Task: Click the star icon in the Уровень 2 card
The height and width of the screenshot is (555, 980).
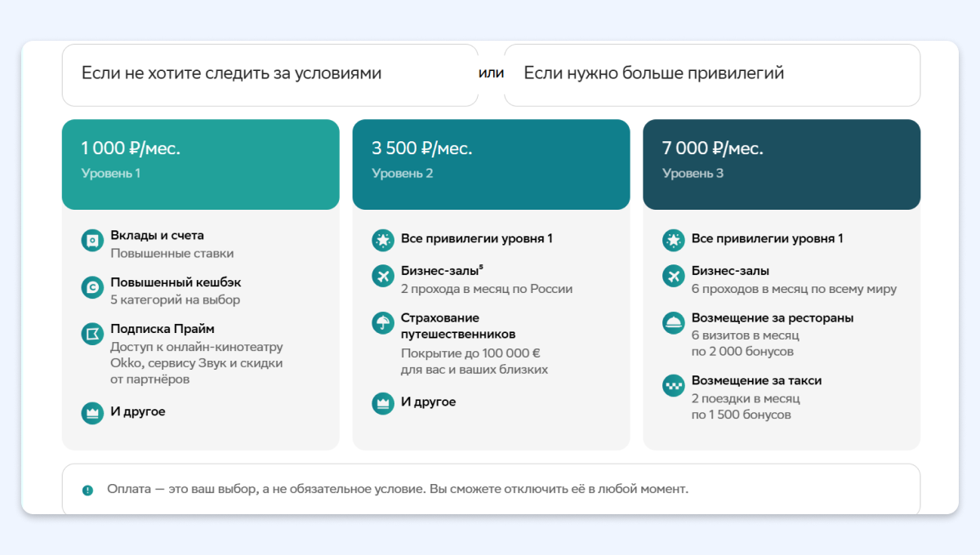Action: click(383, 240)
